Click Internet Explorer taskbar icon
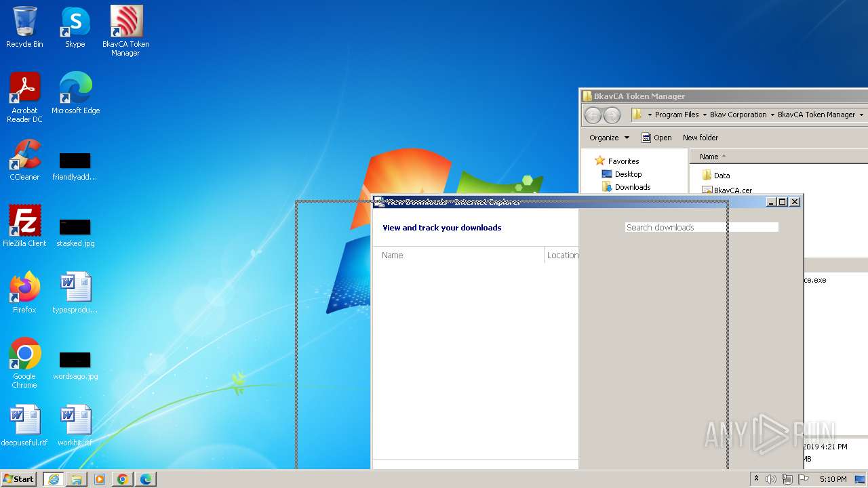The width and height of the screenshot is (868, 488). 54,479
